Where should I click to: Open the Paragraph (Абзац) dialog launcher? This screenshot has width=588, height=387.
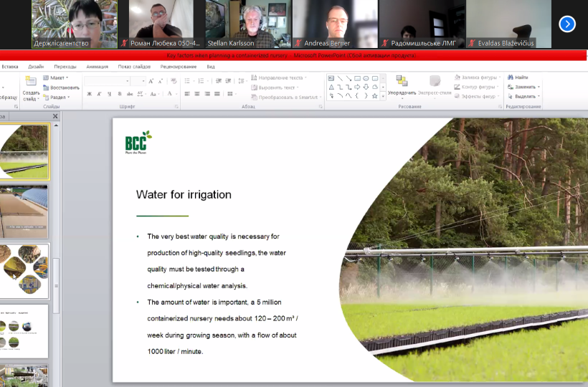click(321, 107)
